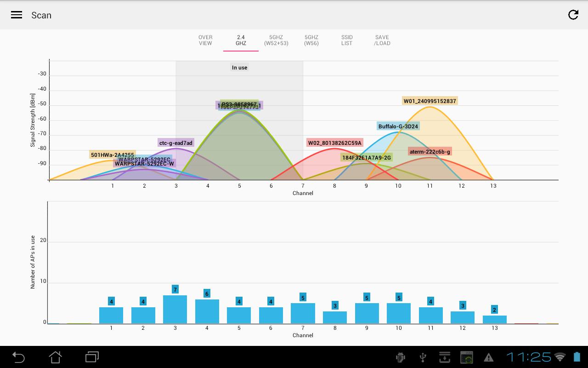Viewport: 588px width, 368px height.
Task: Select the W01_240995152837 network label
Action: pos(430,101)
